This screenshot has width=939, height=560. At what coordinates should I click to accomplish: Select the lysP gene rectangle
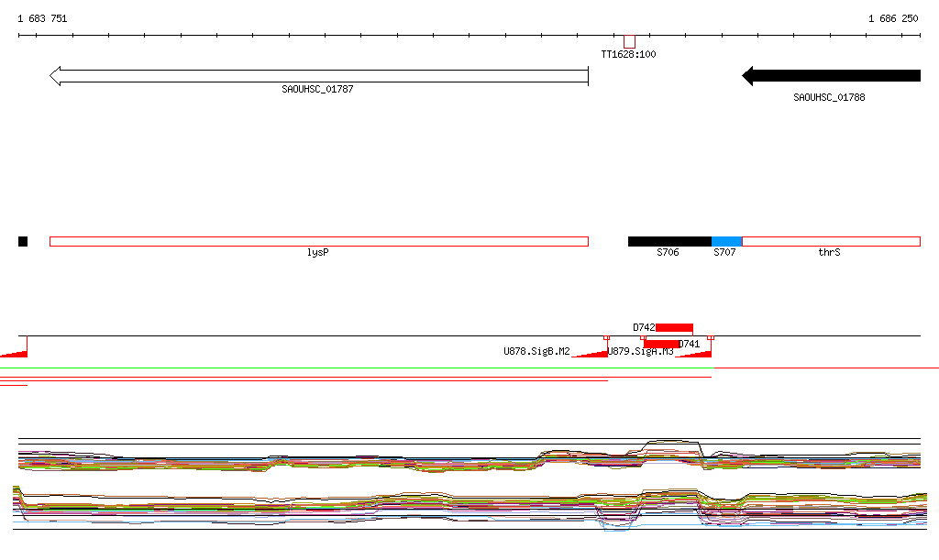318,241
